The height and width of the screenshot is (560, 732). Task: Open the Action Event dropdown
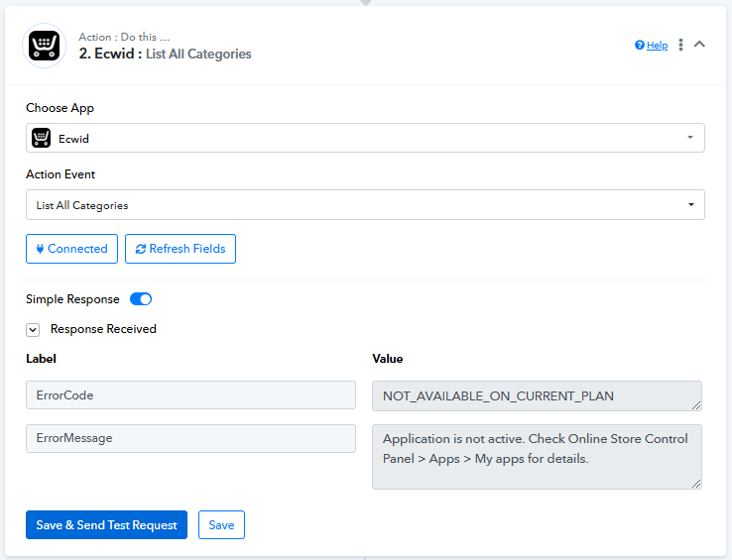(365, 204)
